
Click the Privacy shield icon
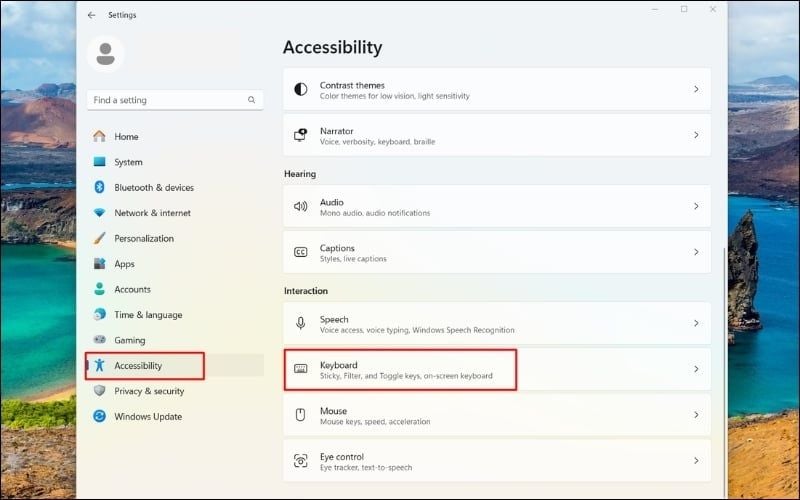click(x=99, y=391)
